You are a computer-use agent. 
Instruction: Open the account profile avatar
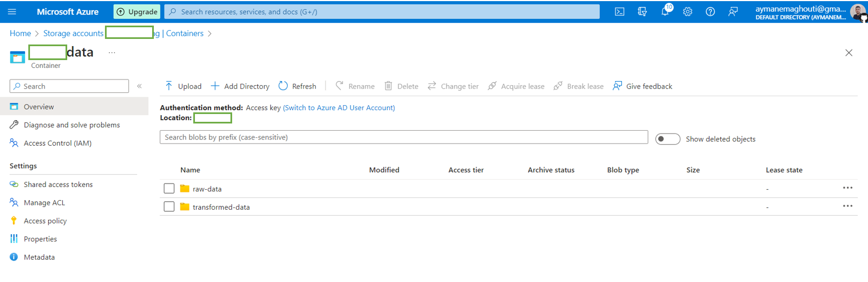858,12
